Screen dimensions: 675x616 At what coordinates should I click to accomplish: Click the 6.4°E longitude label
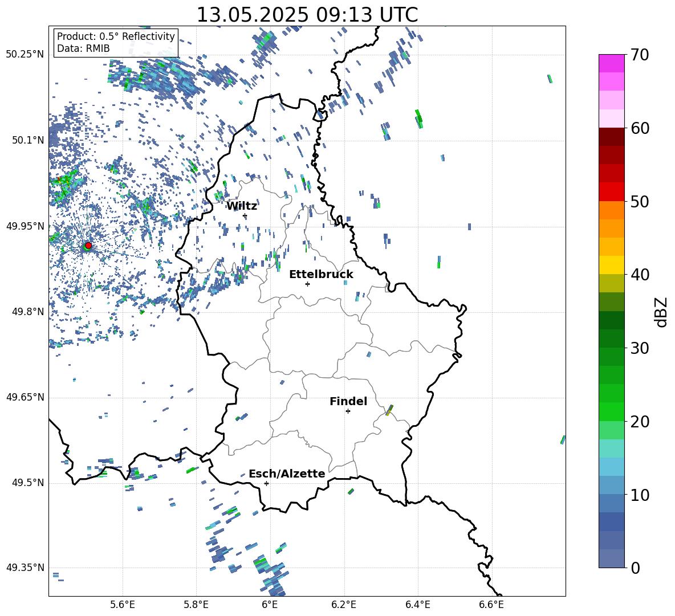pos(417,605)
